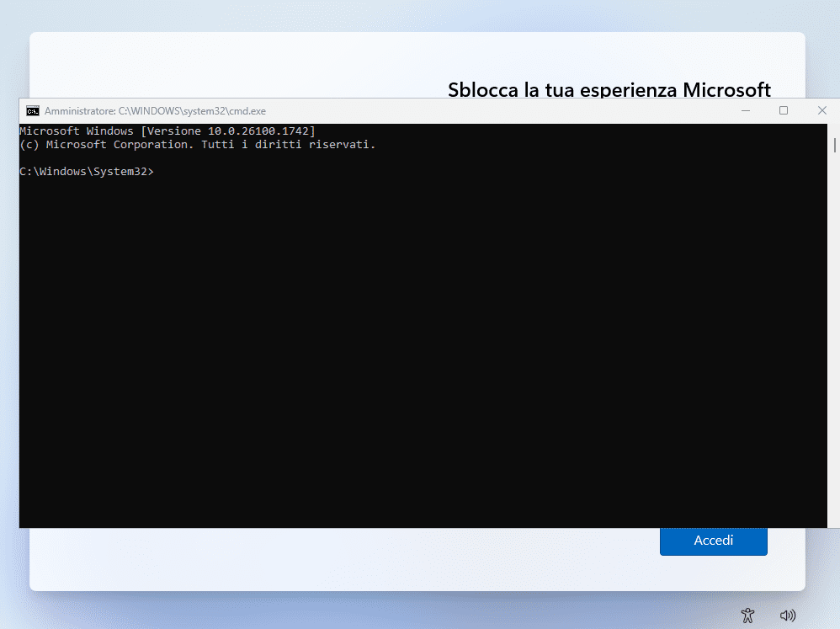
Task: Close the Amministratore cmd.exe window
Action: (x=821, y=110)
